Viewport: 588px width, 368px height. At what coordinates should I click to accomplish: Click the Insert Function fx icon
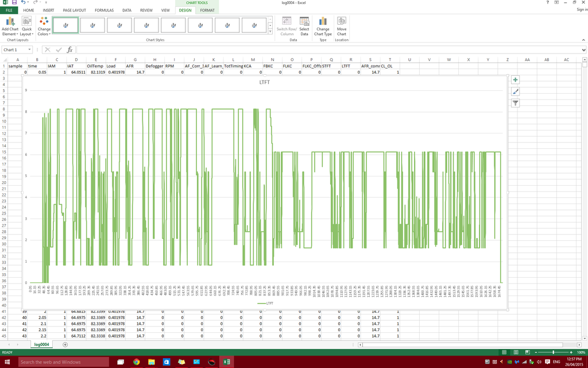click(69, 50)
